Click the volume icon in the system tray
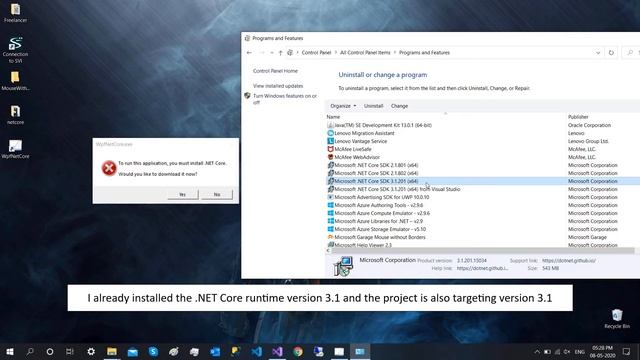Screen dimensions: 640x360 pos(567,352)
